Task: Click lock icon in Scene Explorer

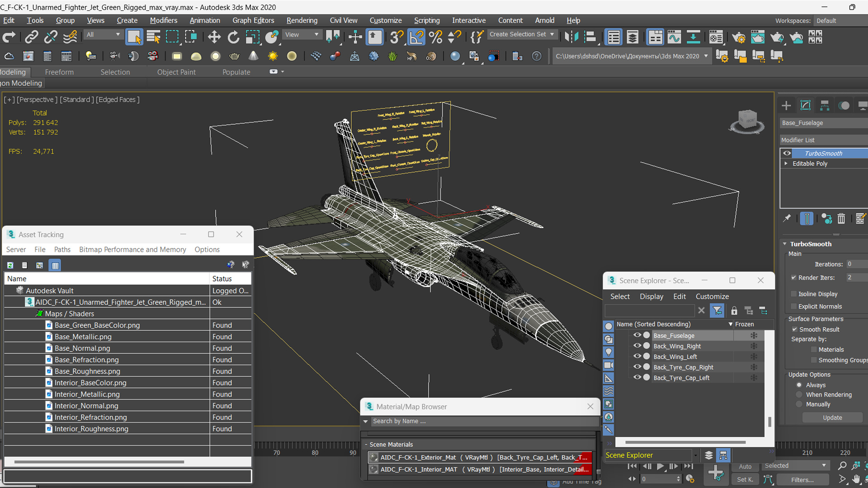Action: (734, 310)
